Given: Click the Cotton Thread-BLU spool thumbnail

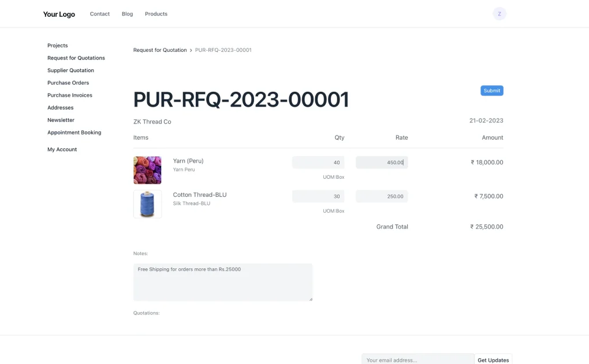Looking at the screenshot, I should click(x=147, y=204).
